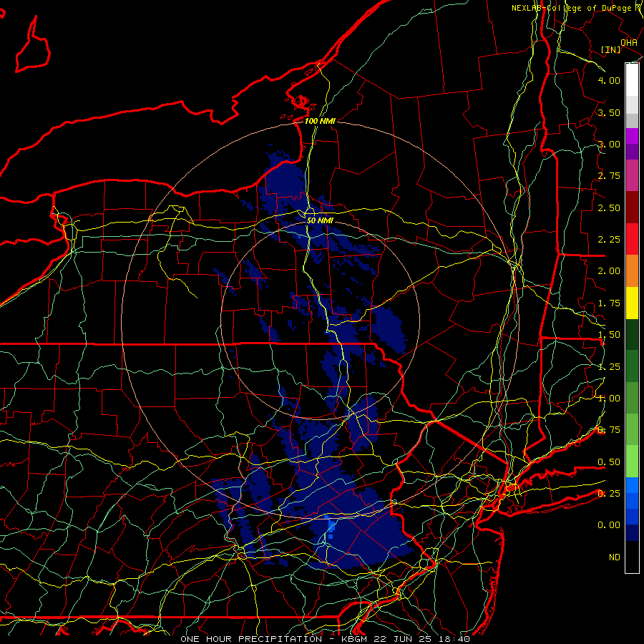Click the 2.00 legend value label
Screen dimensions: 644x644
[609, 271]
